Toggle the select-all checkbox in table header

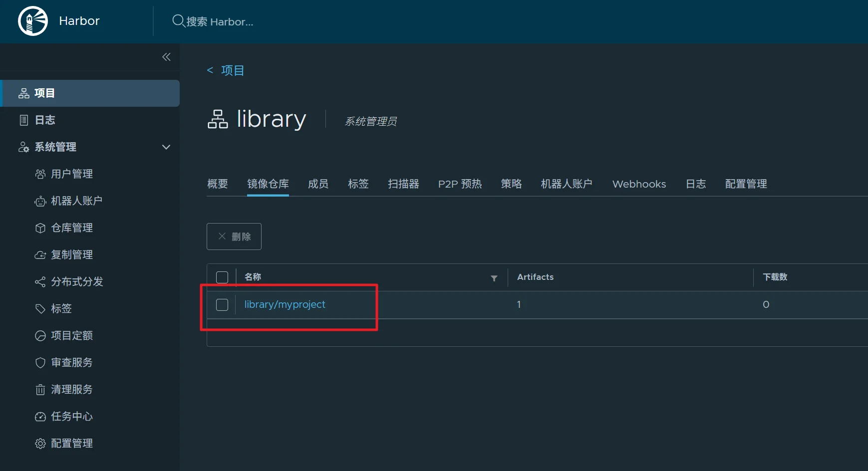pos(222,277)
